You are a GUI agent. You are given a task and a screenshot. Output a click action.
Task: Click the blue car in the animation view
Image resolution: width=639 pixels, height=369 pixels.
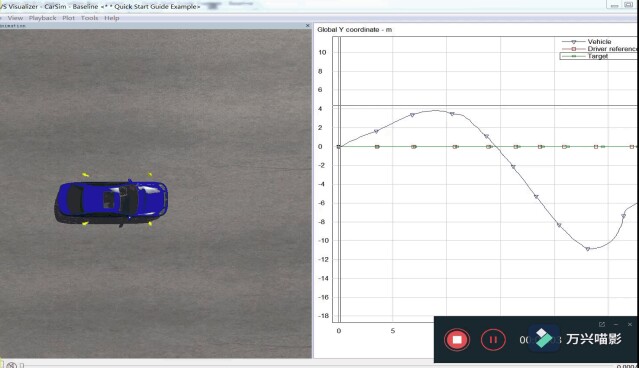click(111, 201)
